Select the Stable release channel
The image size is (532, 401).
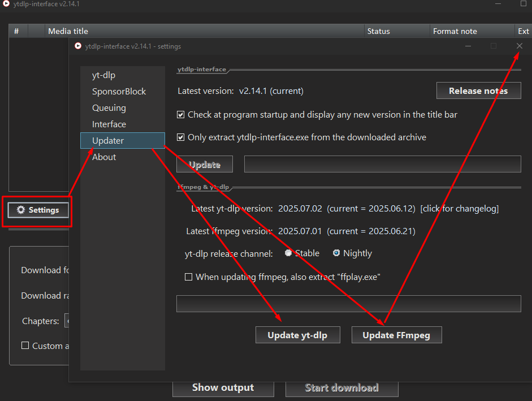click(x=288, y=253)
